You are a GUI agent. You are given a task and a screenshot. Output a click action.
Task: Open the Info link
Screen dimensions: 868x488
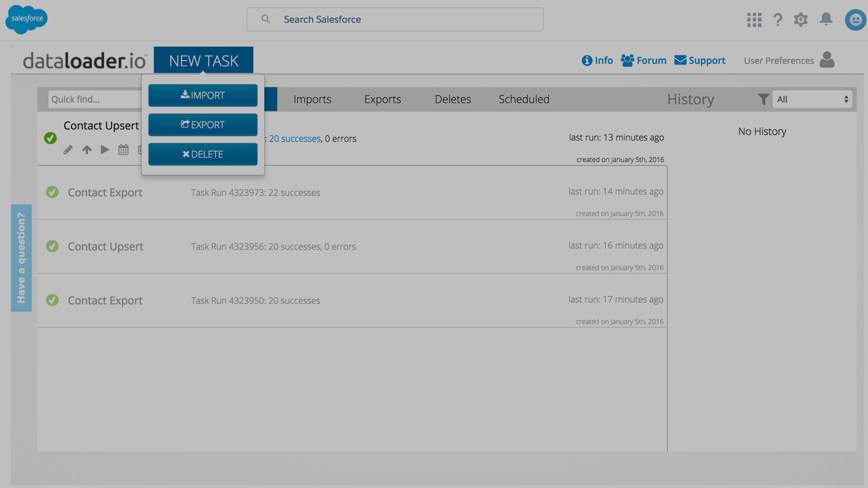tap(597, 61)
